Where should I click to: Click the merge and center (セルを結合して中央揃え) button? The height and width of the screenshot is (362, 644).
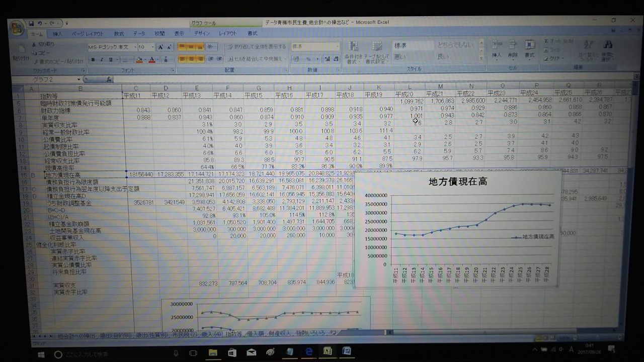[x=256, y=59]
